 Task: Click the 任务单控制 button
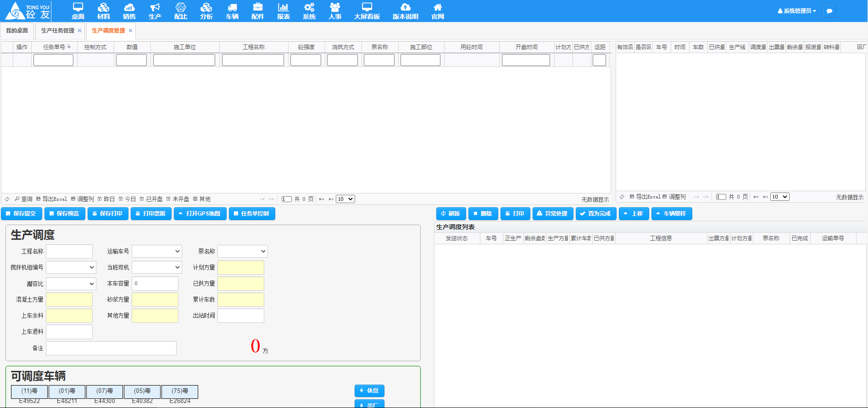(x=252, y=214)
